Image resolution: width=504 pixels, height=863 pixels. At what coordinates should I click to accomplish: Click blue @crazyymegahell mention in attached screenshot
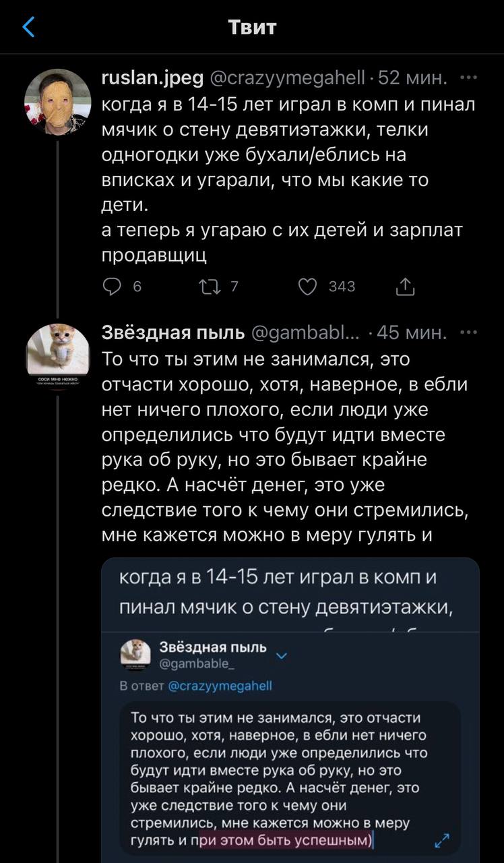(219, 686)
